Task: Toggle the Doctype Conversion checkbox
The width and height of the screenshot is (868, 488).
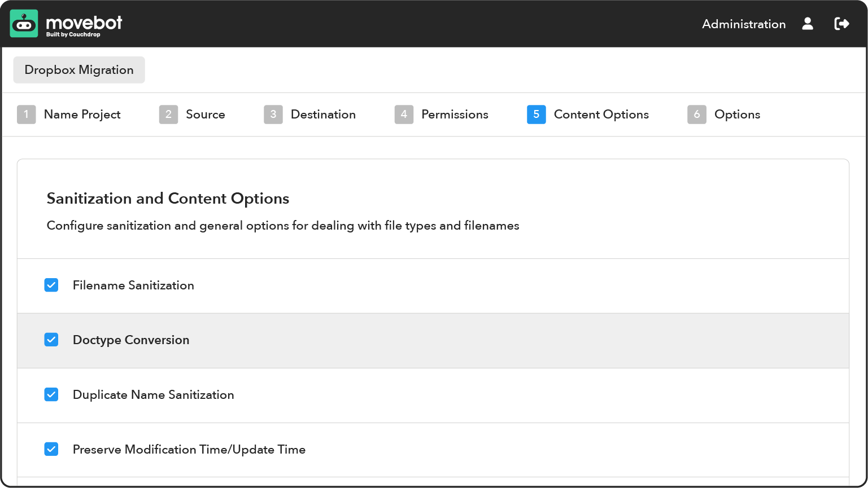Action: click(x=51, y=340)
